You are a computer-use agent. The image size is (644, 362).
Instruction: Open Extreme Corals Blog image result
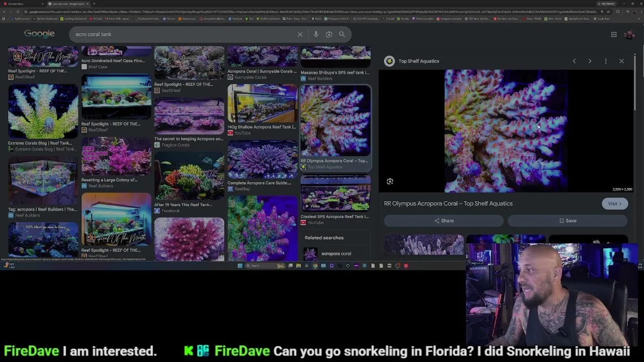click(43, 112)
